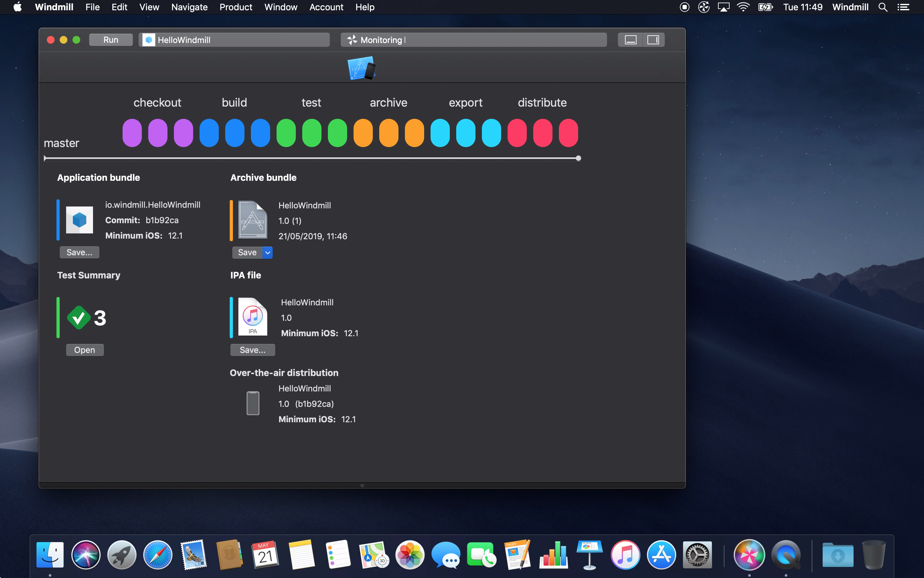
Task: Save the IPA file
Action: 252,350
